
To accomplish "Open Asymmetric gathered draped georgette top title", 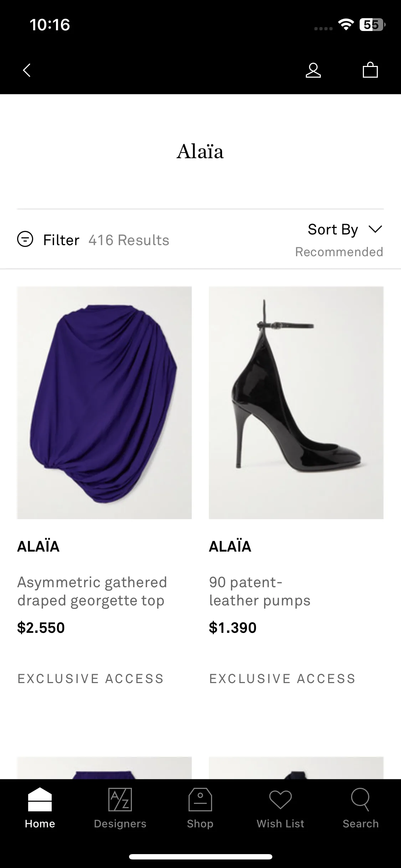I will point(92,591).
